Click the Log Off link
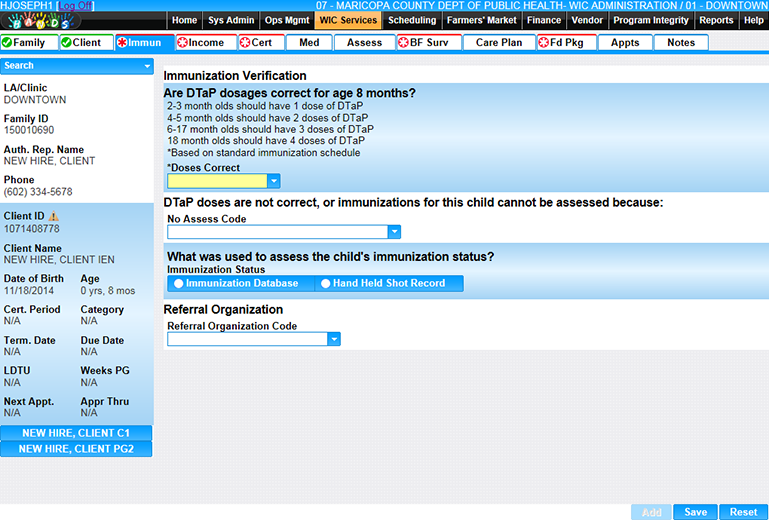This screenshot has height=520, width=769. pos(75,5)
